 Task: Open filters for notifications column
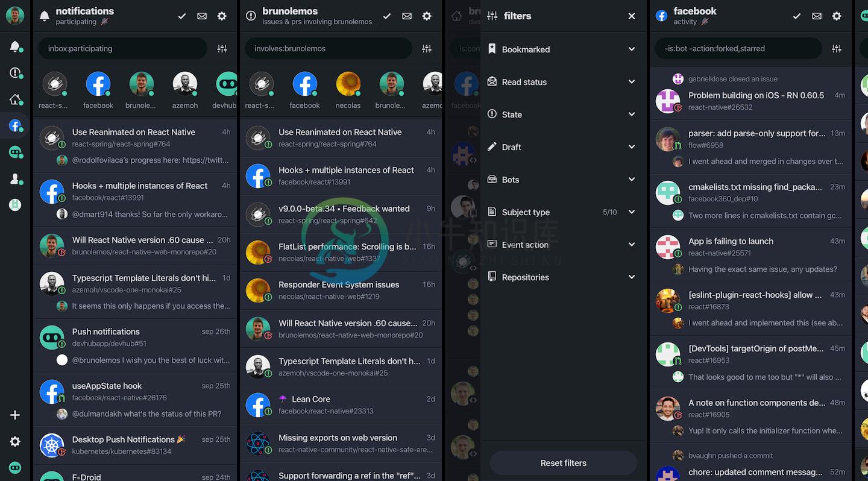(x=222, y=49)
